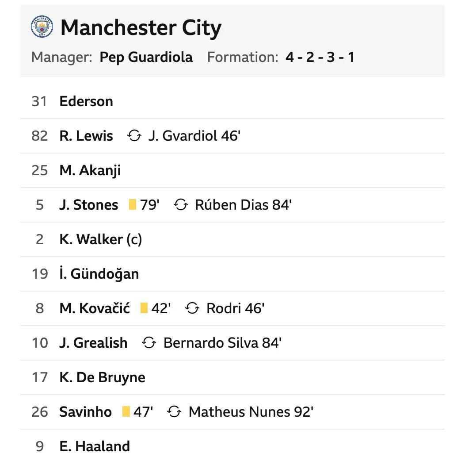Click the Manchester City team heading

141,28
